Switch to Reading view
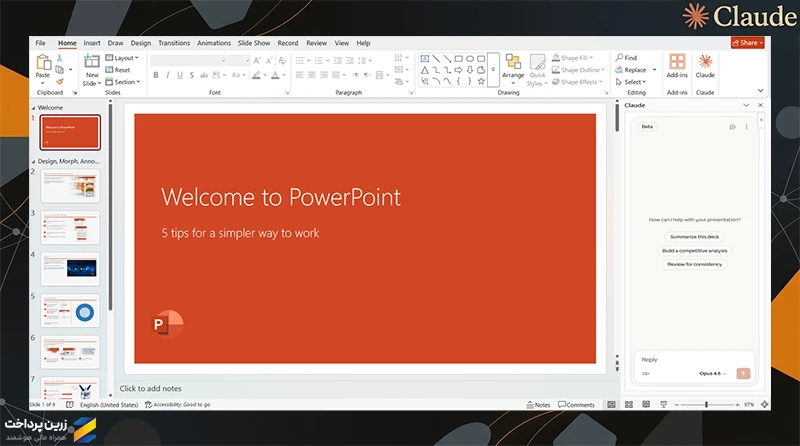 (x=646, y=404)
